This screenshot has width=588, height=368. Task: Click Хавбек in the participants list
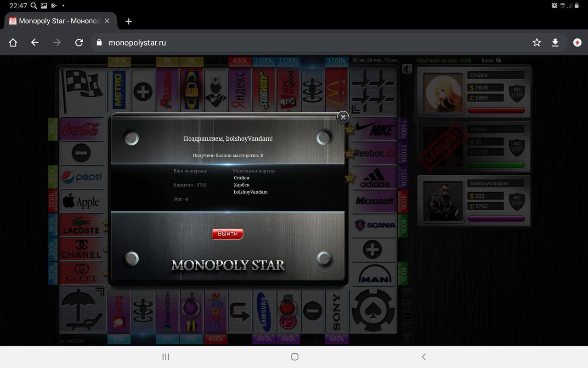[242, 185]
